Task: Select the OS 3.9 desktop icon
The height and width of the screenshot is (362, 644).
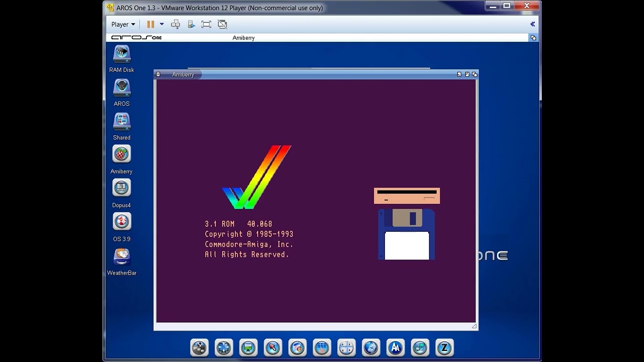Action: [122, 222]
